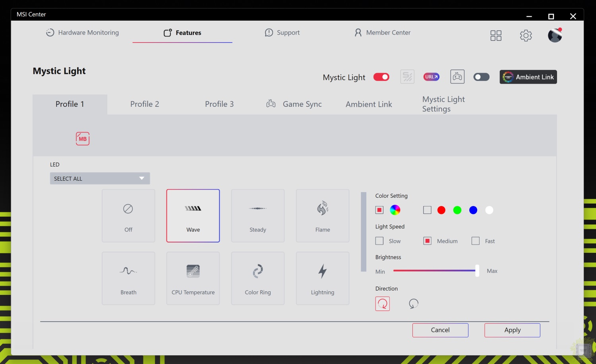Open the Hardware Monitoring tab
Image resolution: width=596 pixels, height=364 pixels.
tap(82, 33)
